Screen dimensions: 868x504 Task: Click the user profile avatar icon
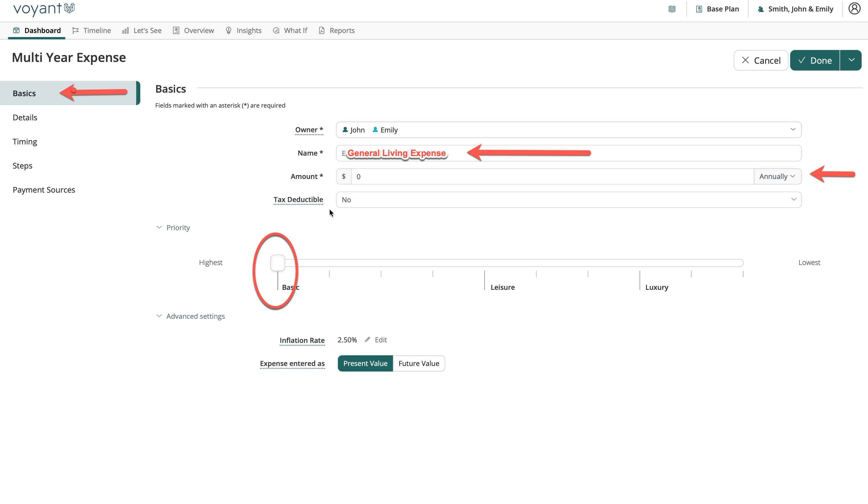pyautogui.click(x=854, y=9)
